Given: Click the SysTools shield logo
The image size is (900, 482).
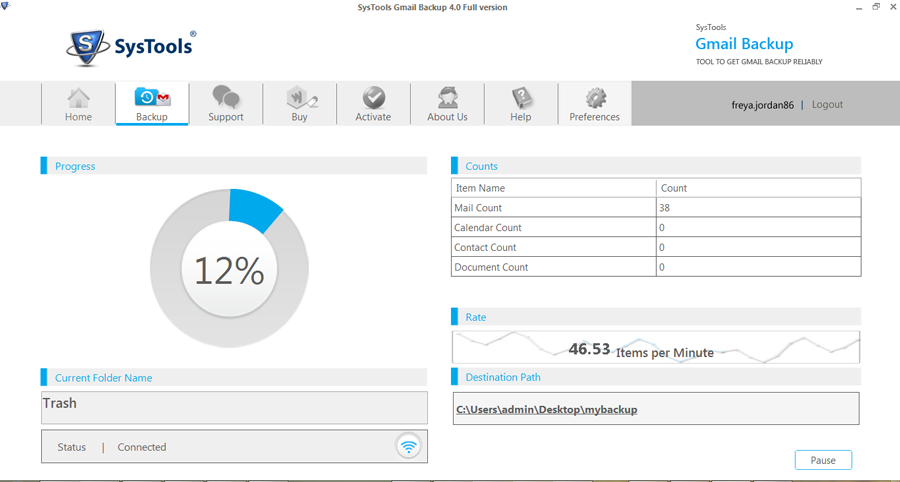Looking at the screenshot, I should pyautogui.click(x=86, y=48).
